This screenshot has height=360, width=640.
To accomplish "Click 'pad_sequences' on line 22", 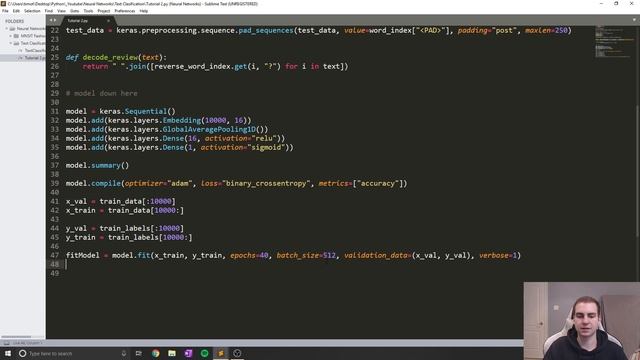I will [x=266, y=30].
